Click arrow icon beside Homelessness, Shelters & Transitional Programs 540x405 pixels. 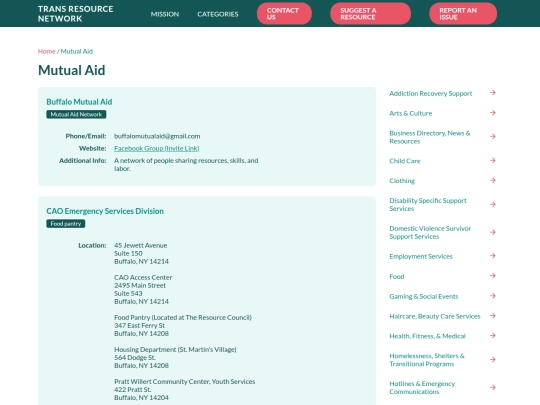click(493, 360)
